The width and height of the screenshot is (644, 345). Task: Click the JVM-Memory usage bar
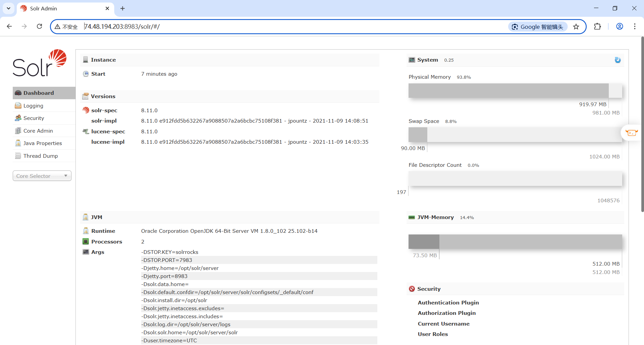(x=515, y=241)
